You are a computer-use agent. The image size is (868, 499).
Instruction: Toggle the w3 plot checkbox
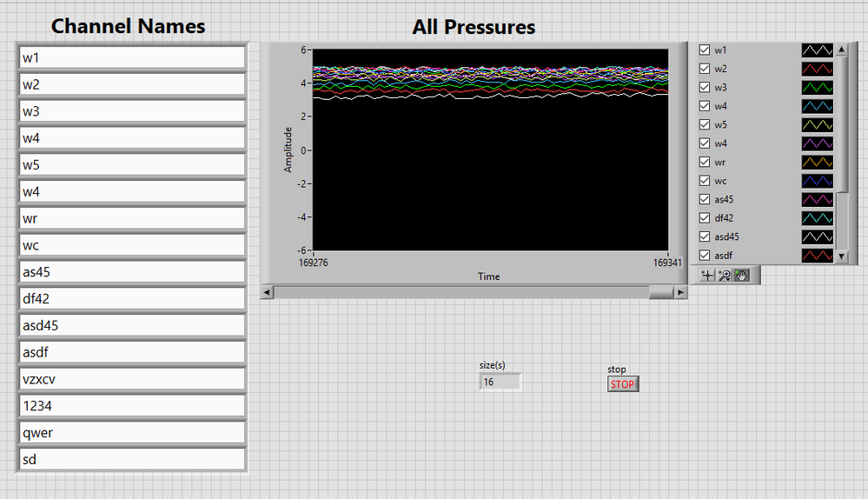tap(704, 87)
